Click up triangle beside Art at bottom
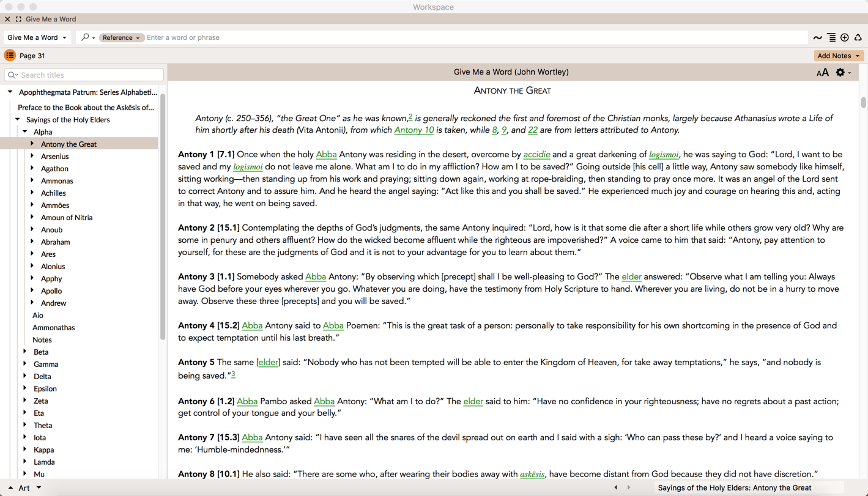Image resolution: width=868 pixels, height=496 pixels. [x=10, y=488]
